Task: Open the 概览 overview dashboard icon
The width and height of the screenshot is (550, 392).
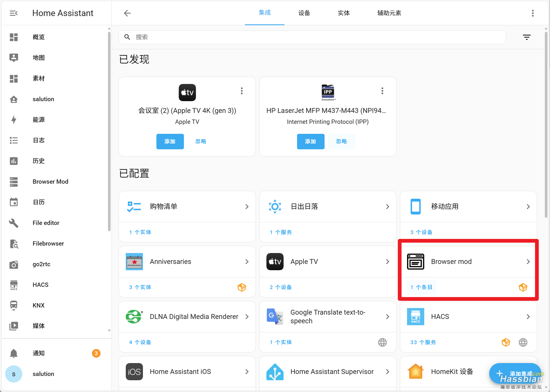Action: [x=14, y=37]
